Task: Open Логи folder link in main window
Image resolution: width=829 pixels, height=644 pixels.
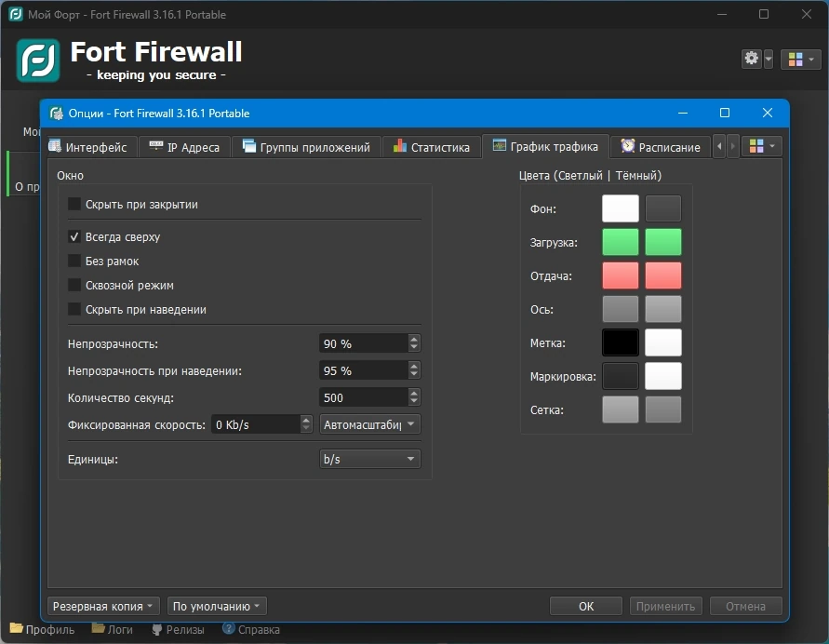Action: pos(112,629)
